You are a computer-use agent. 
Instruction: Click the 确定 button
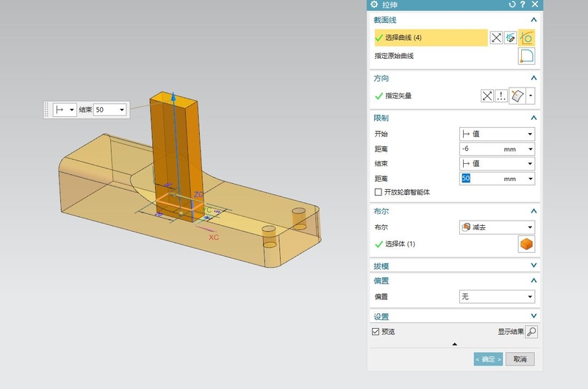(488, 359)
